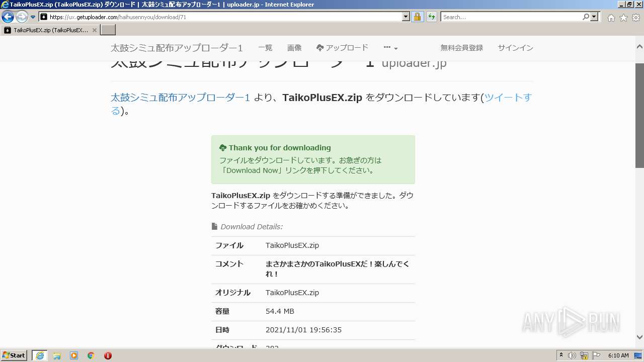Click the search magnifier icon
This screenshot has height=362, width=644.
[586, 17]
